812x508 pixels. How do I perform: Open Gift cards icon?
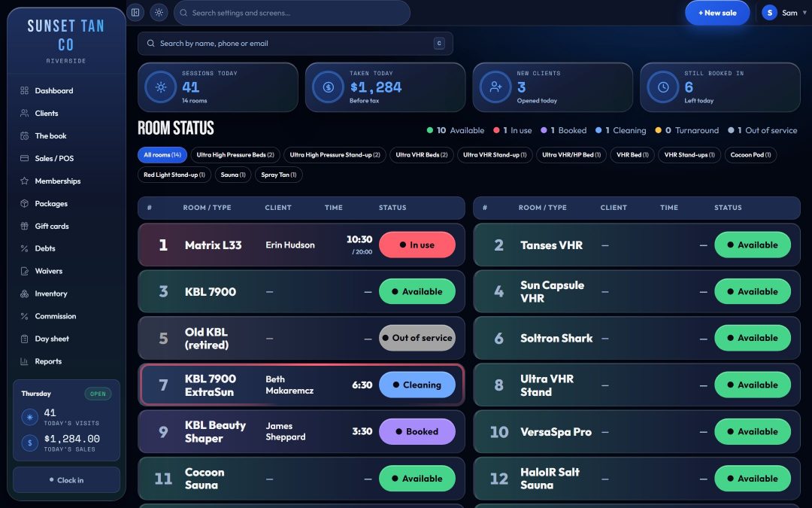pyautogui.click(x=24, y=226)
